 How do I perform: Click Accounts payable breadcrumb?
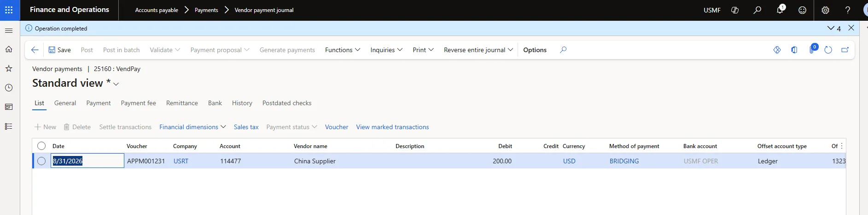pyautogui.click(x=157, y=10)
